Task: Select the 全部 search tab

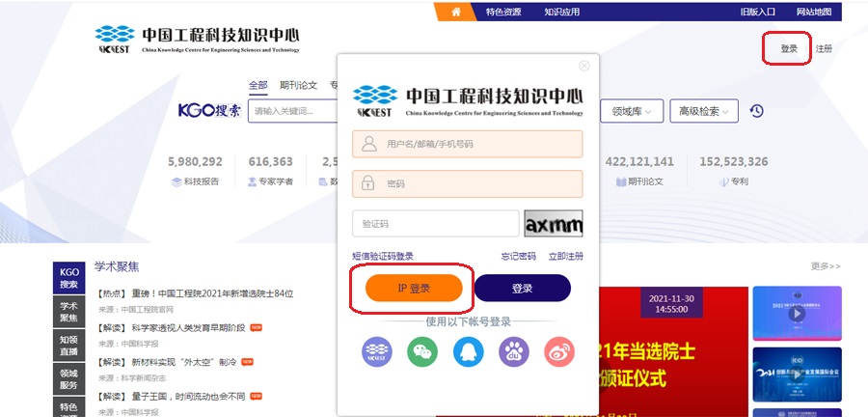Action: (x=258, y=85)
